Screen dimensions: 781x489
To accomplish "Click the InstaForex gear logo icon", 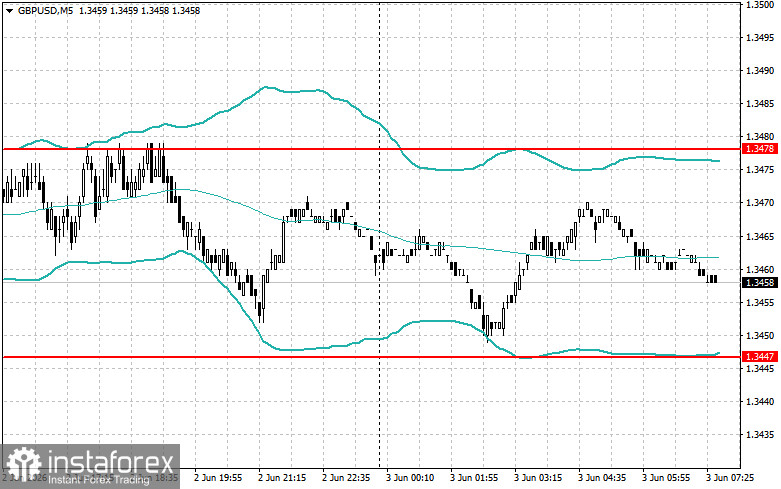I will pos(23,464).
